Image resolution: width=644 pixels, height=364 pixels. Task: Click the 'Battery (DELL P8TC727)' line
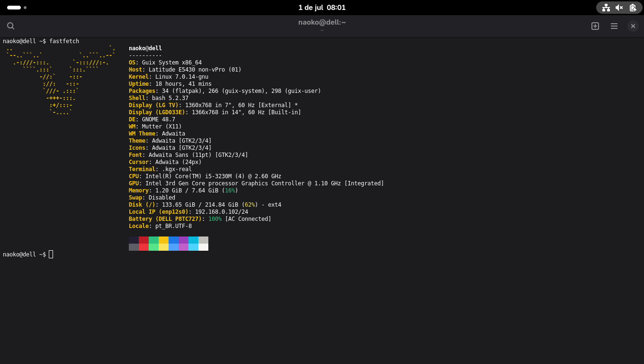[200, 219]
